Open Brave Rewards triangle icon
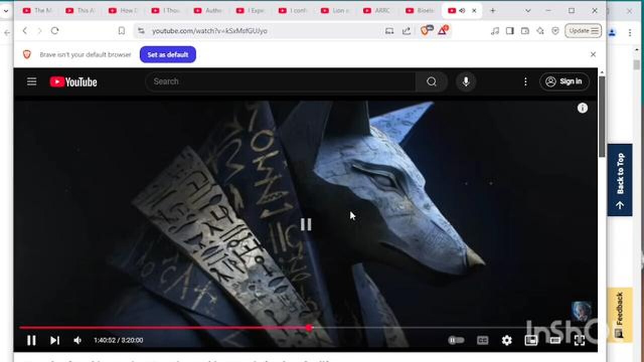This screenshot has height=362, width=644. pos(443,31)
